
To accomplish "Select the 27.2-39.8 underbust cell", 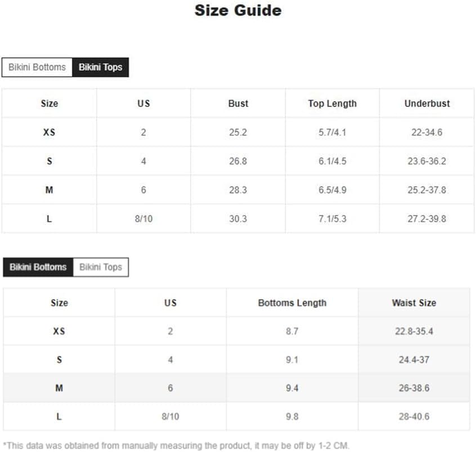I will click(426, 219).
